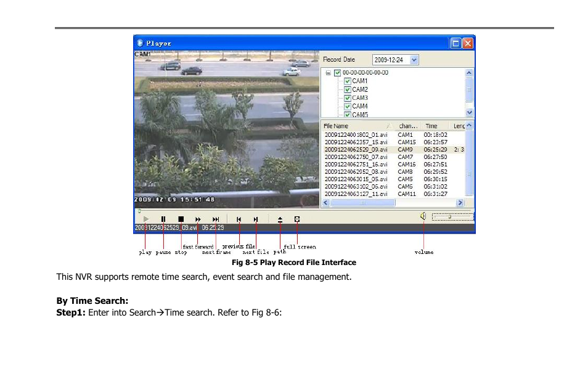Click the Play button in the player

pyautogui.click(x=146, y=219)
